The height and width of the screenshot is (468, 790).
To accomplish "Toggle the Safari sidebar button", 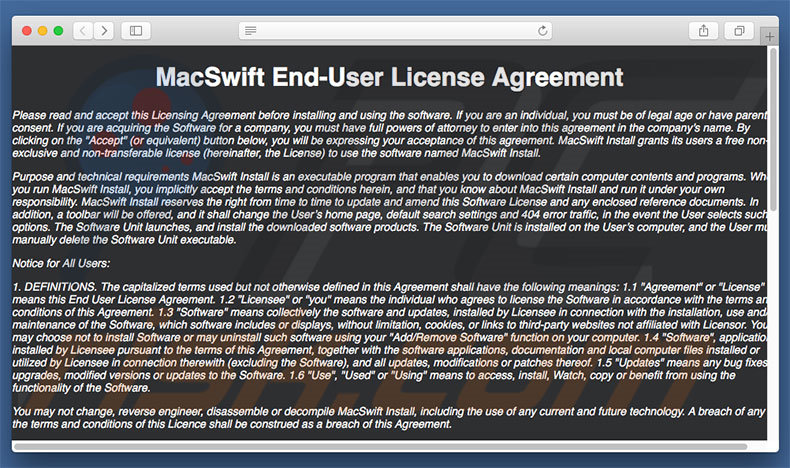I will pos(136,31).
